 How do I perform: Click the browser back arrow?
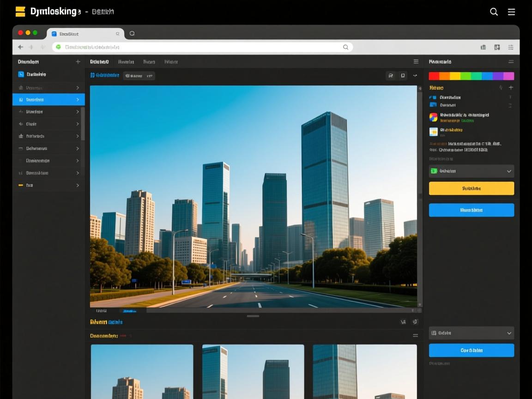point(20,47)
